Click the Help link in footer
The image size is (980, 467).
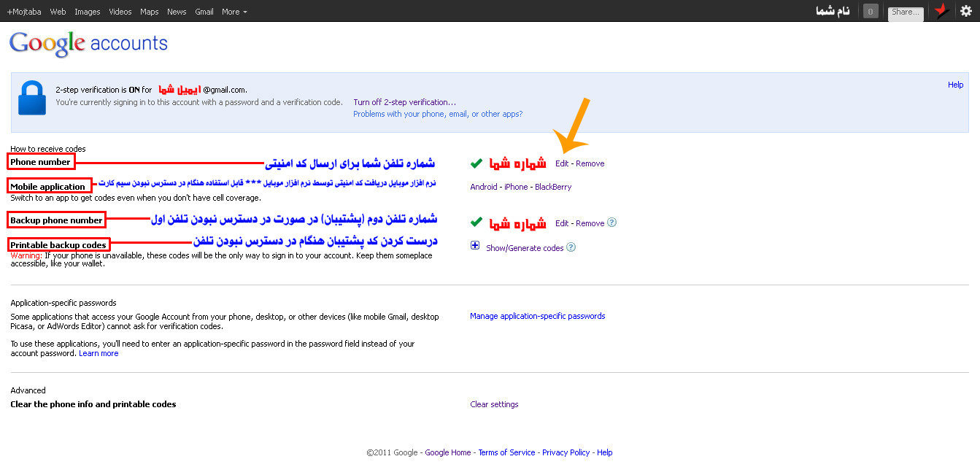pos(604,452)
